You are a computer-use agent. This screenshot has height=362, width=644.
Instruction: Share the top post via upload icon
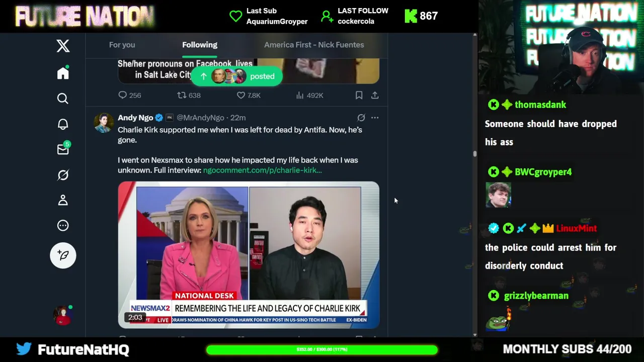[x=375, y=95]
